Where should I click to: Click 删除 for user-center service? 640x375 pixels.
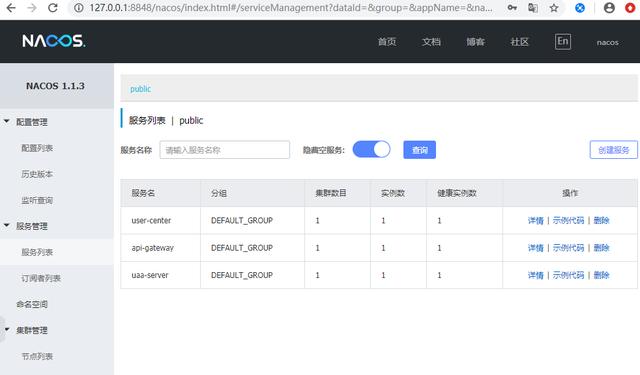(601, 220)
